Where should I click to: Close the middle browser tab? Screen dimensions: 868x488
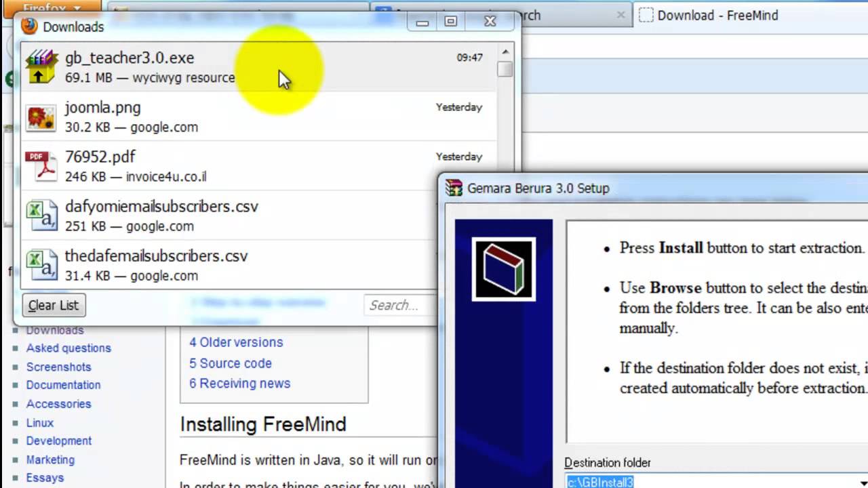(x=620, y=15)
